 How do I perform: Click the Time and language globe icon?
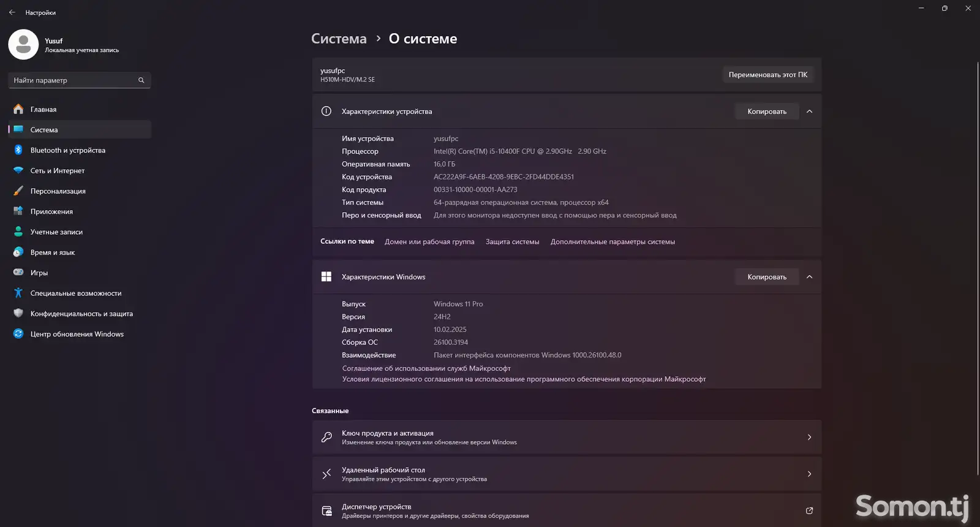pyautogui.click(x=18, y=252)
